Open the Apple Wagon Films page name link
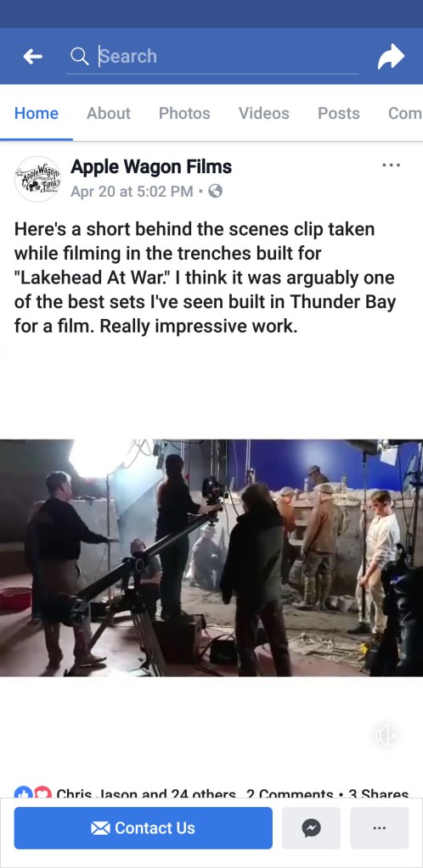Image resolution: width=423 pixels, height=868 pixels. click(151, 166)
